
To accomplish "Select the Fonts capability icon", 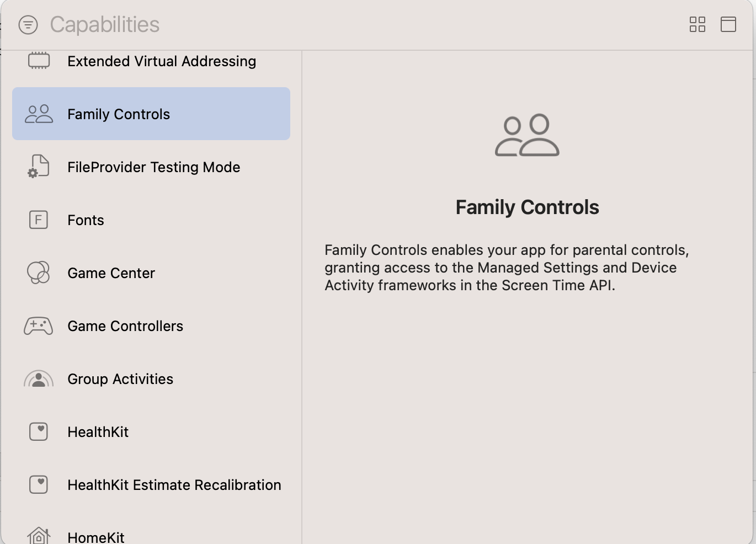I will tap(38, 220).
